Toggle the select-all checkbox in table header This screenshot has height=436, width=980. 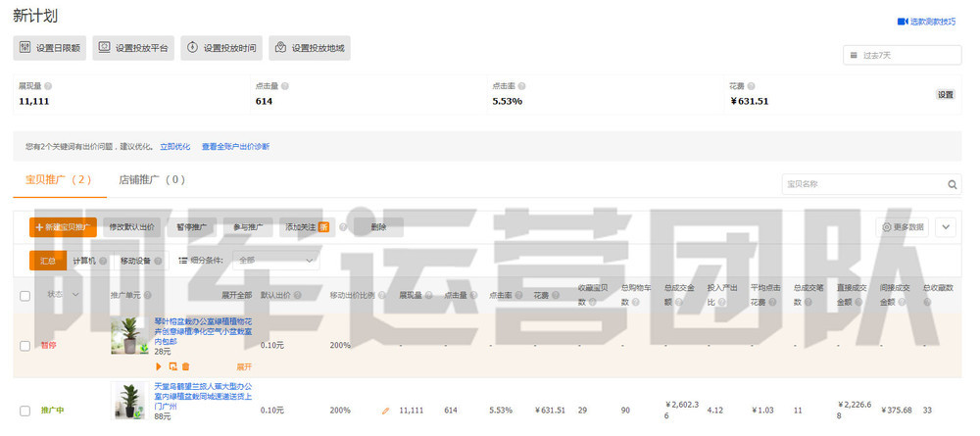[x=25, y=295]
